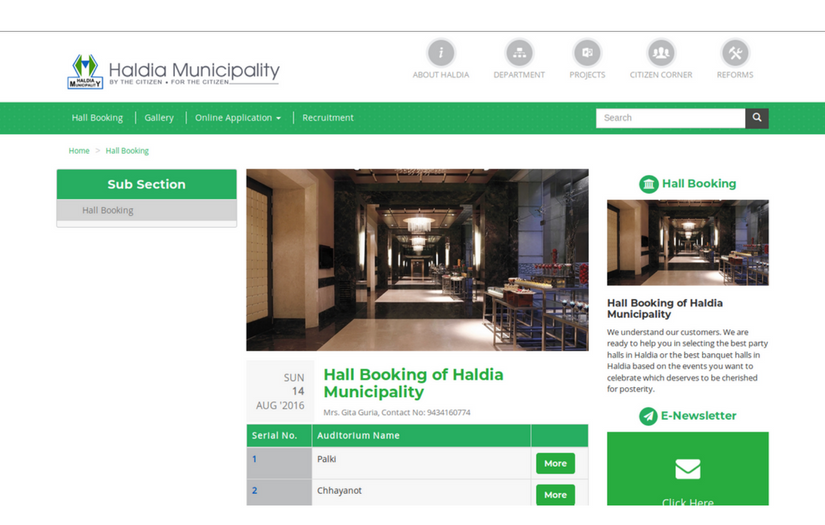The image size is (825, 525).
Task: Click the Hall Booking building icon
Action: (x=649, y=184)
